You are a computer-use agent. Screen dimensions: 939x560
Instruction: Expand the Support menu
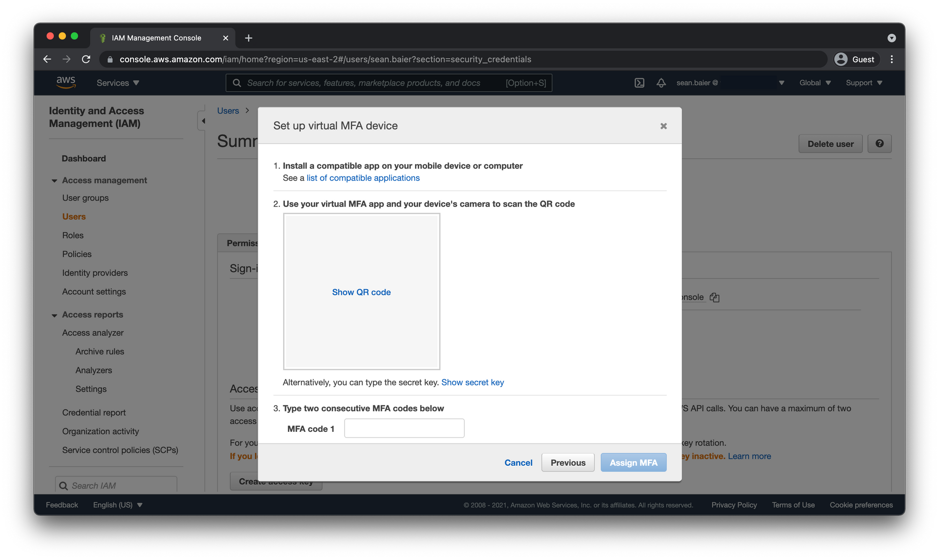[864, 83]
